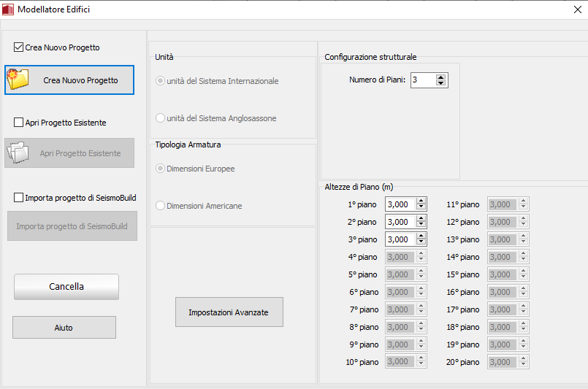Focus the 1° piano height text field
588x389 pixels.
tap(400, 204)
